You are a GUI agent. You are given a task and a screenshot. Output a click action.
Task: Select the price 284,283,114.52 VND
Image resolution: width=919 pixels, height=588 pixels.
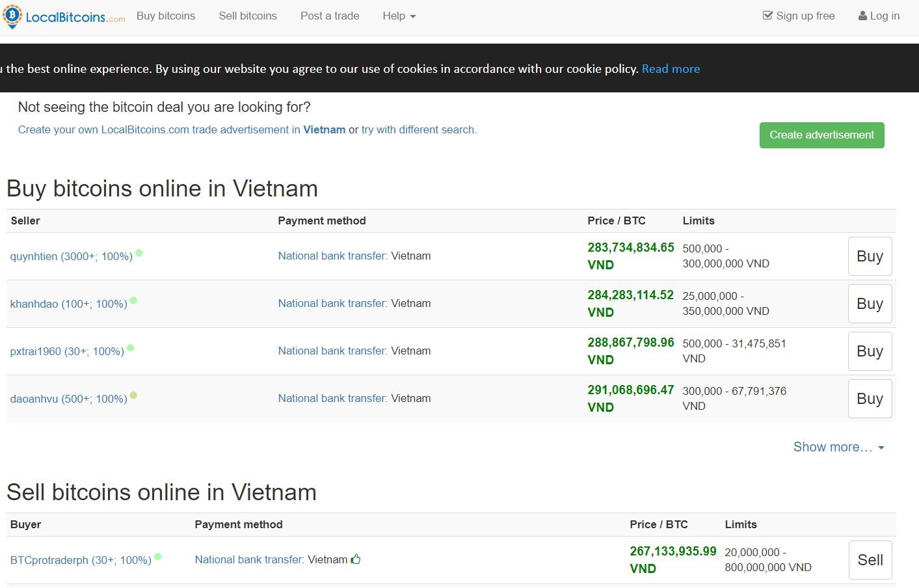631,304
